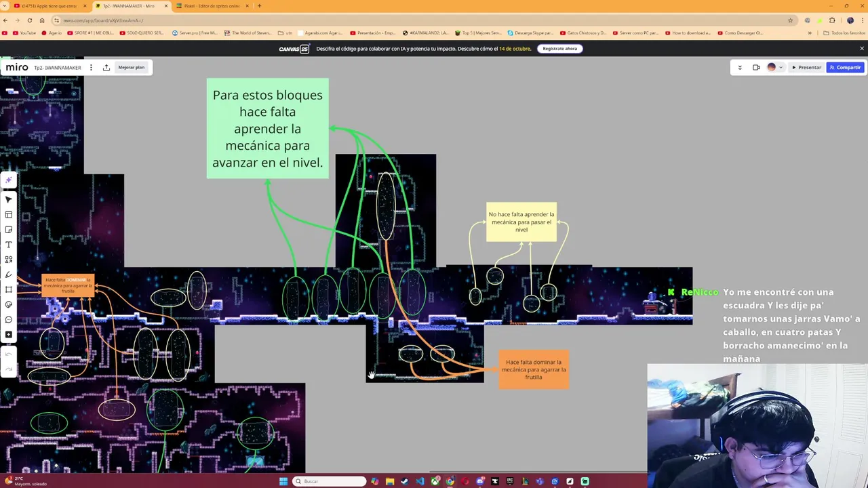Click Regístrate ahora banner button
The width and height of the screenshot is (868, 488).
559,49
